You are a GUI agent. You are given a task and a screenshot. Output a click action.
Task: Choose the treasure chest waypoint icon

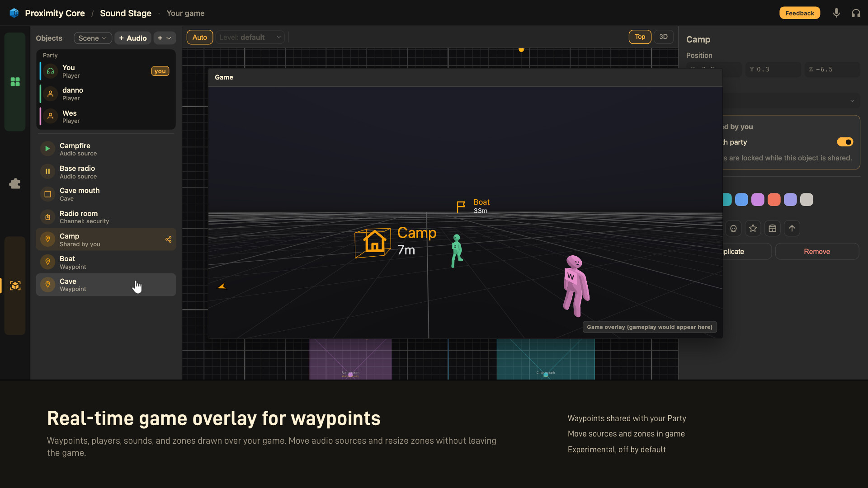(x=772, y=229)
